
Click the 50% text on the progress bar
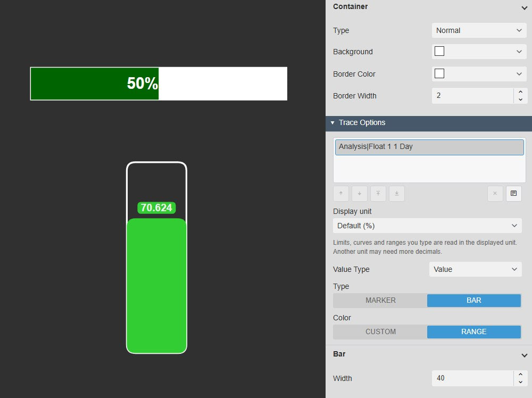tap(143, 84)
